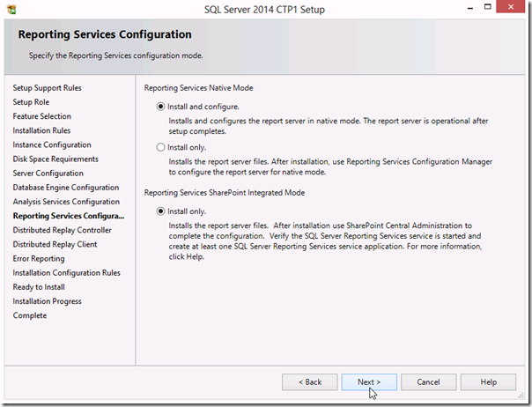Click Database Engine Configuration step
The height and width of the screenshot is (407, 532).
pos(66,188)
